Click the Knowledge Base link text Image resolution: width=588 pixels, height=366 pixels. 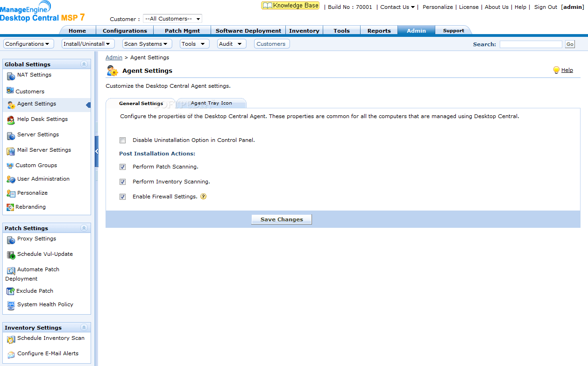pos(296,6)
